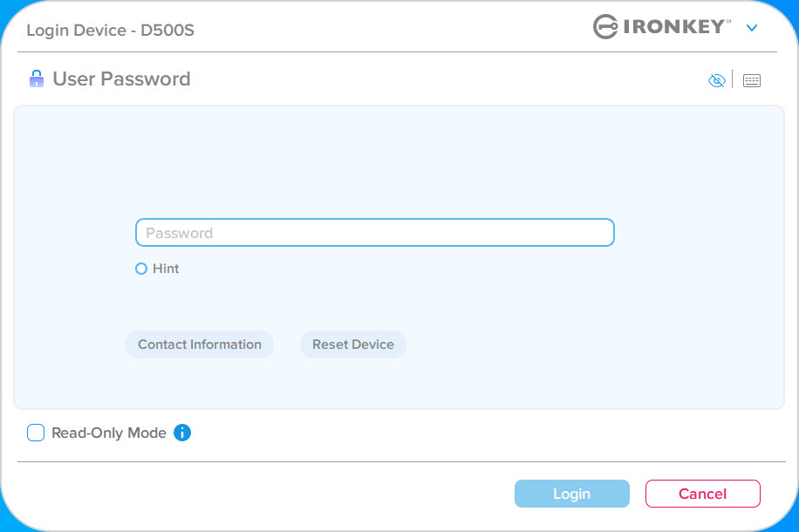799x532 pixels.
Task: Select the Hint radio button
Action: click(141, 269)
